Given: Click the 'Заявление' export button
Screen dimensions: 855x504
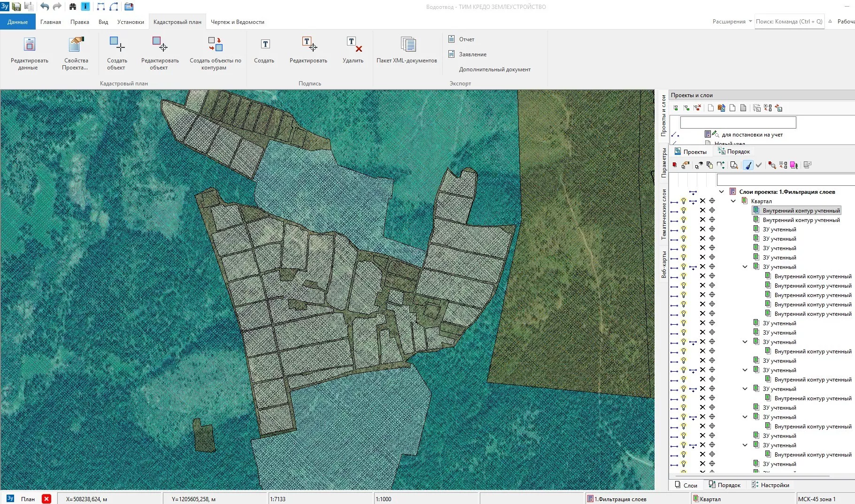Looking at the screenshot, I should [x=472, y=54].
